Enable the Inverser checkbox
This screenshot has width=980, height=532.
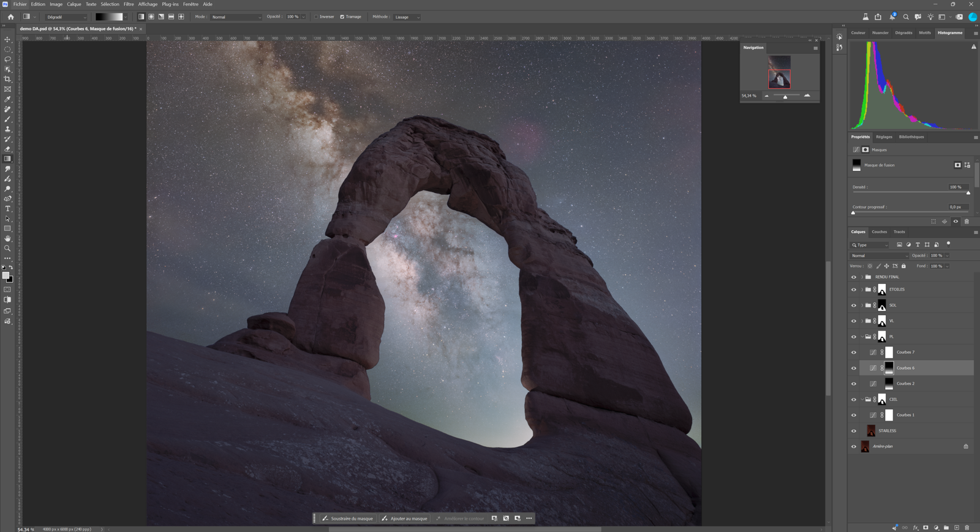pos(316,17)
